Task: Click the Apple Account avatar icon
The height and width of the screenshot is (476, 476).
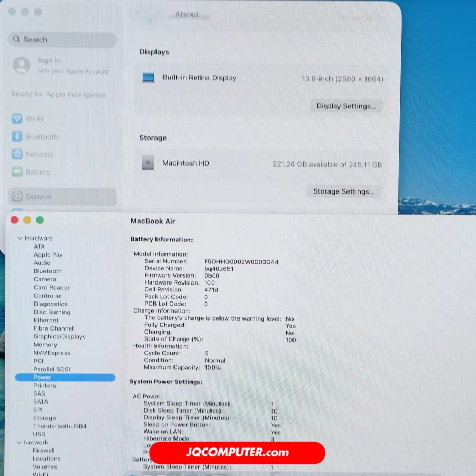Action: pyautogui.click(x=21, y=66)
